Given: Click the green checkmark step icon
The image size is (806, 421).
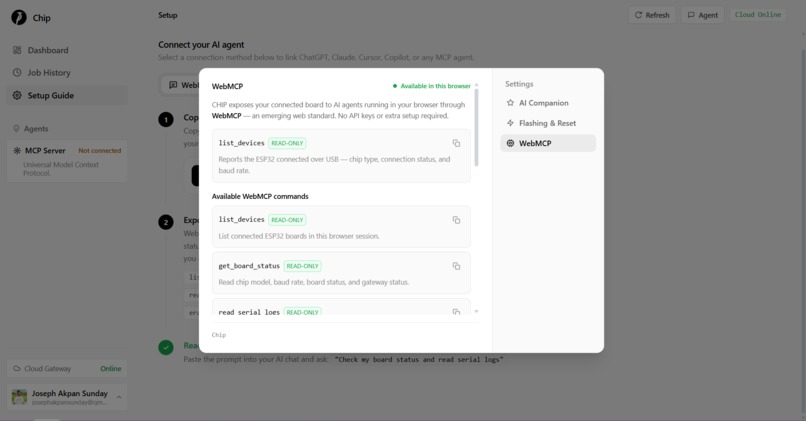Looking at the screenshot, I should pos(166,347).
